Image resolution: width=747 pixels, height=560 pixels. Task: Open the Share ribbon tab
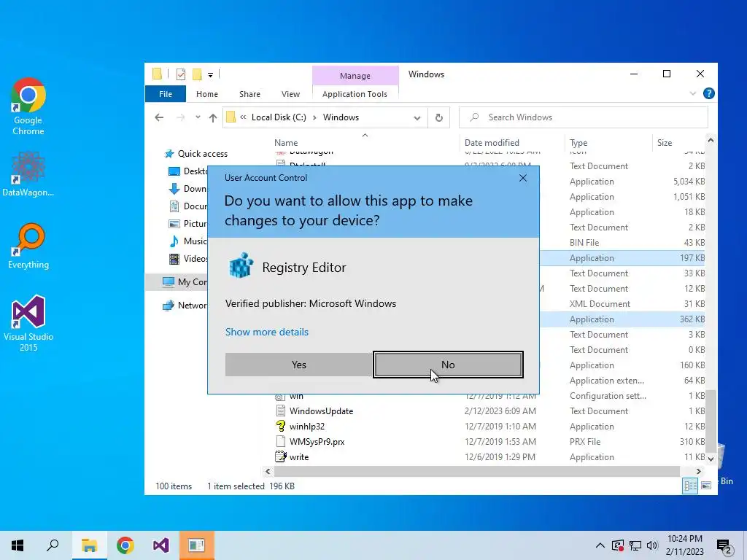pos(249,94)
